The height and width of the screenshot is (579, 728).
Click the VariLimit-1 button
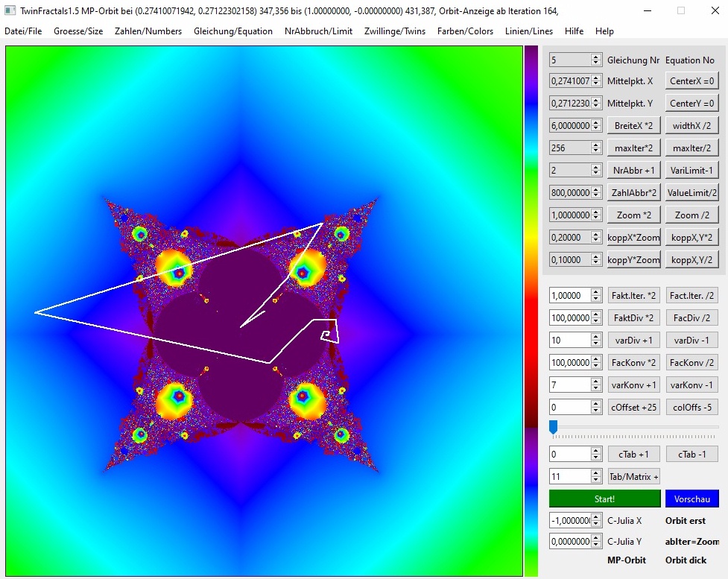pyautogui.click(x=691, y=170)
